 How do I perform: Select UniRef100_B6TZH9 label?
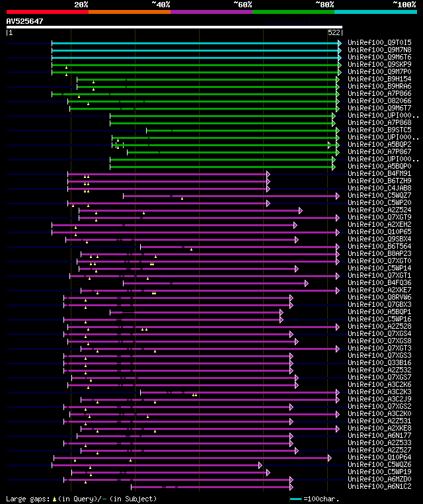pyautogui.click(x=379, y=181)
